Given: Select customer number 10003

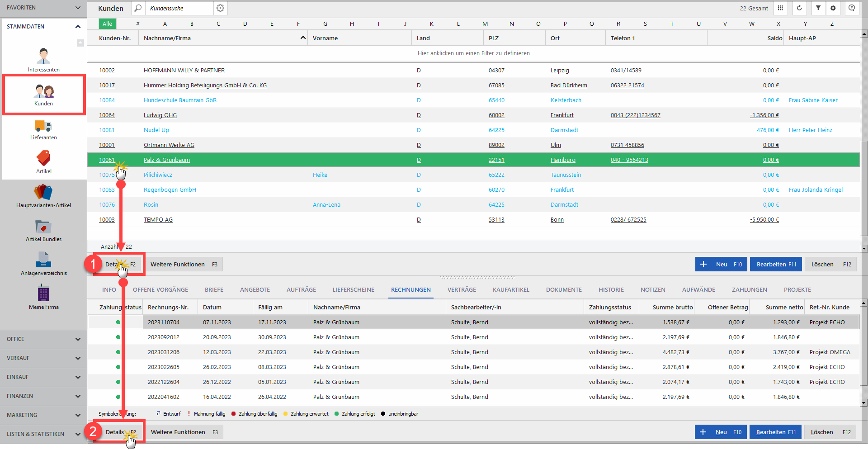Looking at the screenshot, I should coord(107,220).
